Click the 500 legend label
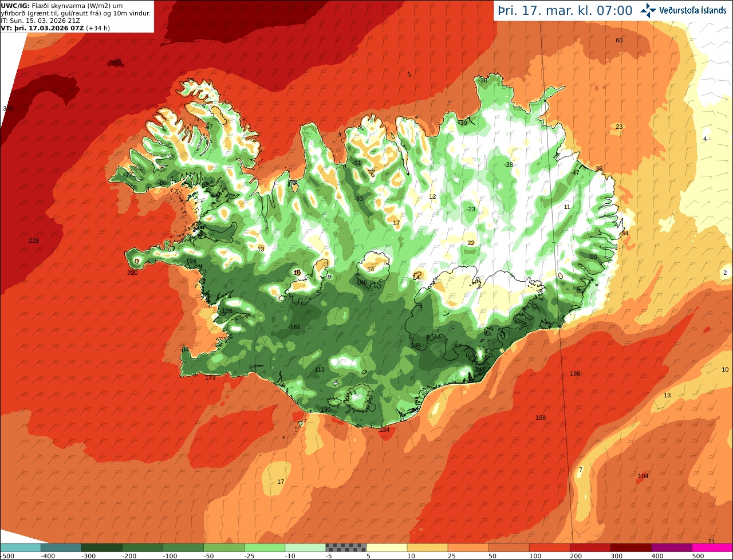 698,556
